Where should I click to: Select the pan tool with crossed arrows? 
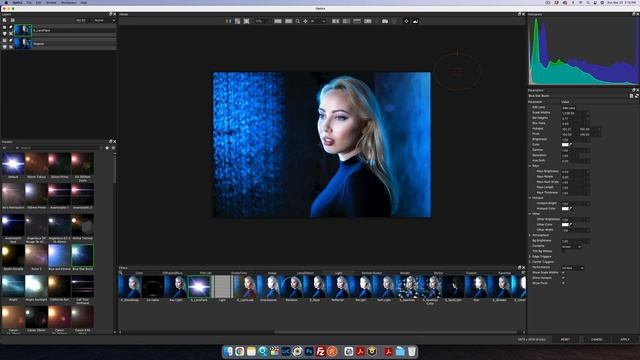pos(305,21)
